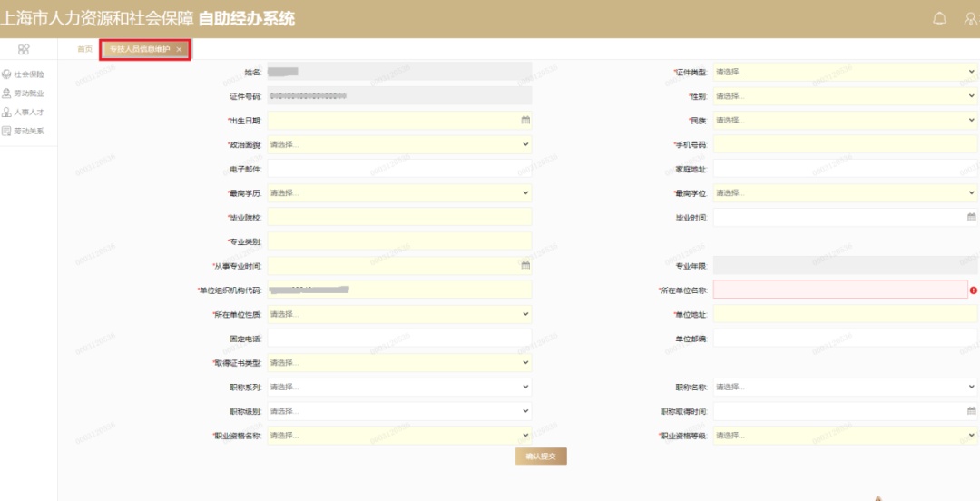Open the calendar icon for 出生日期

pyautogui.click(x=525, y=120)
